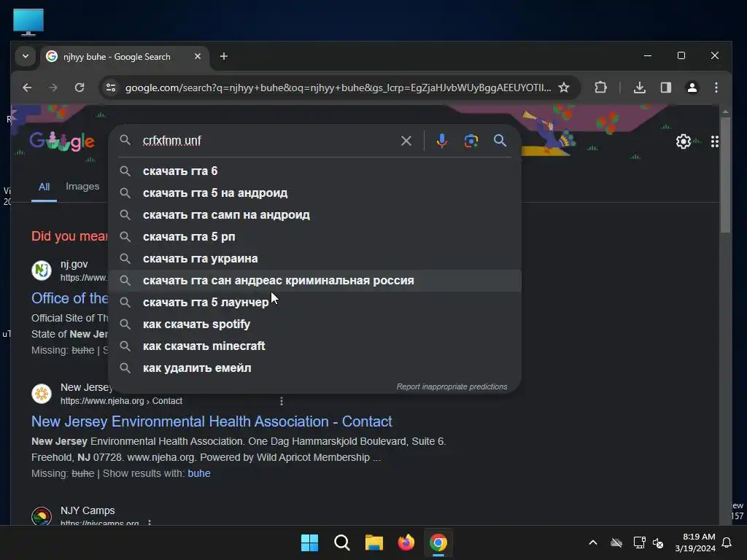Select suggestion как удалить емейл

(315, 368)
